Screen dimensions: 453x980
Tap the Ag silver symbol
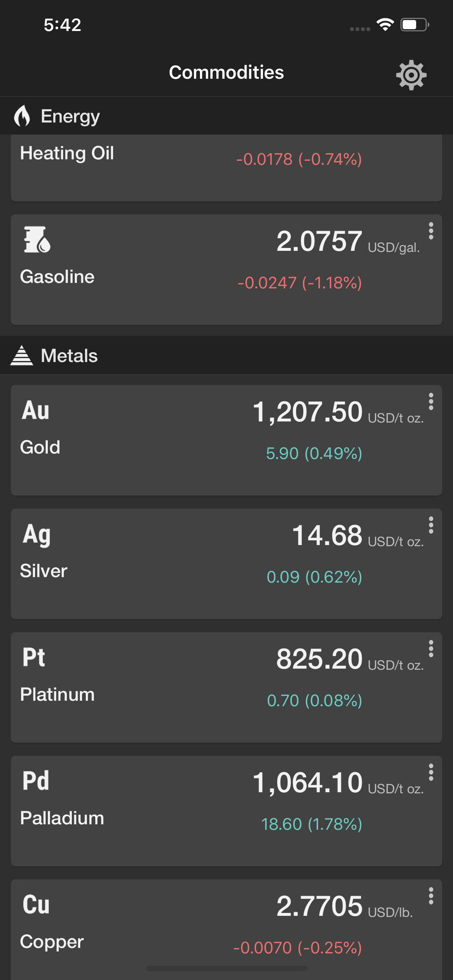pos(36,534)
